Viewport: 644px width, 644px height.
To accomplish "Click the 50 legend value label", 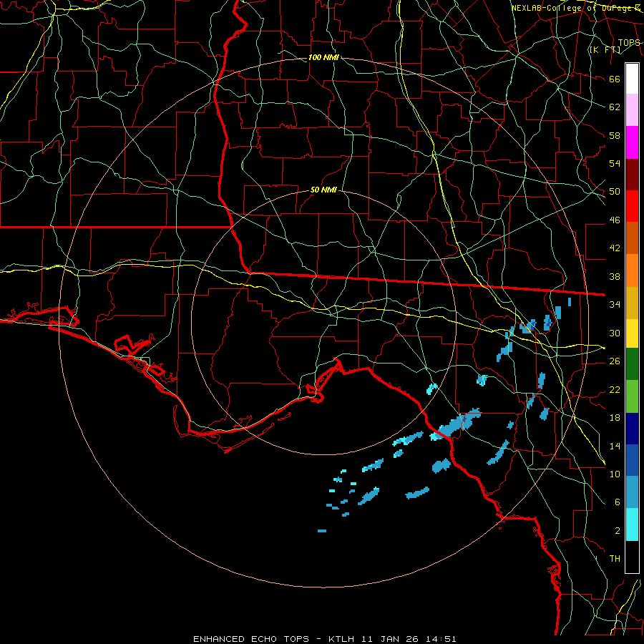I will 615,191.
